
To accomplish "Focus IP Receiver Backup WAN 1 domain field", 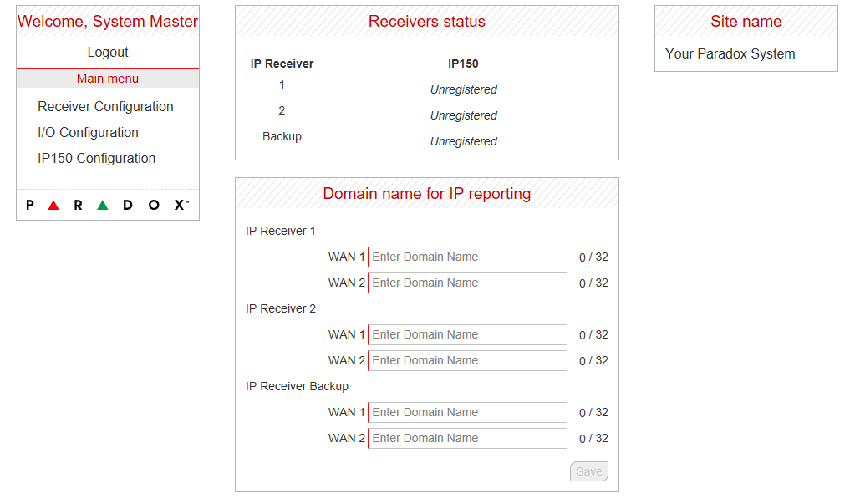I will pyautogui.click(x=467, y=412).
